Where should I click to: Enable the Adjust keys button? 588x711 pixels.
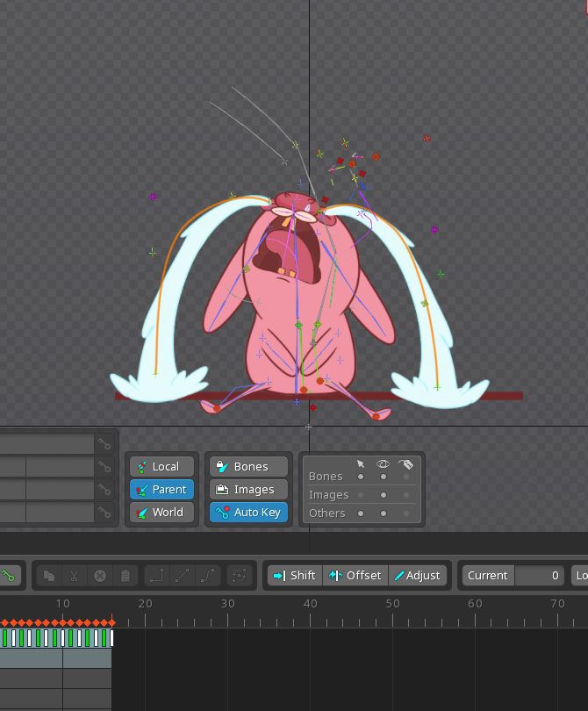point(417,576)
